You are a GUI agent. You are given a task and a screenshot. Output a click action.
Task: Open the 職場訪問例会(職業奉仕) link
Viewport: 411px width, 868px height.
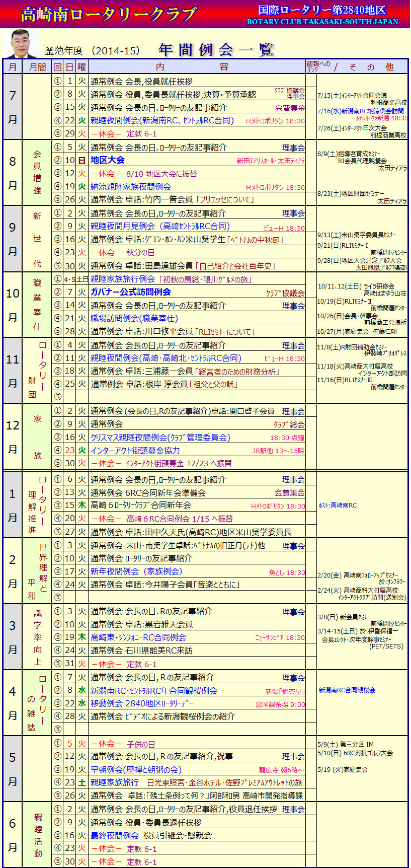pos(134,318)
